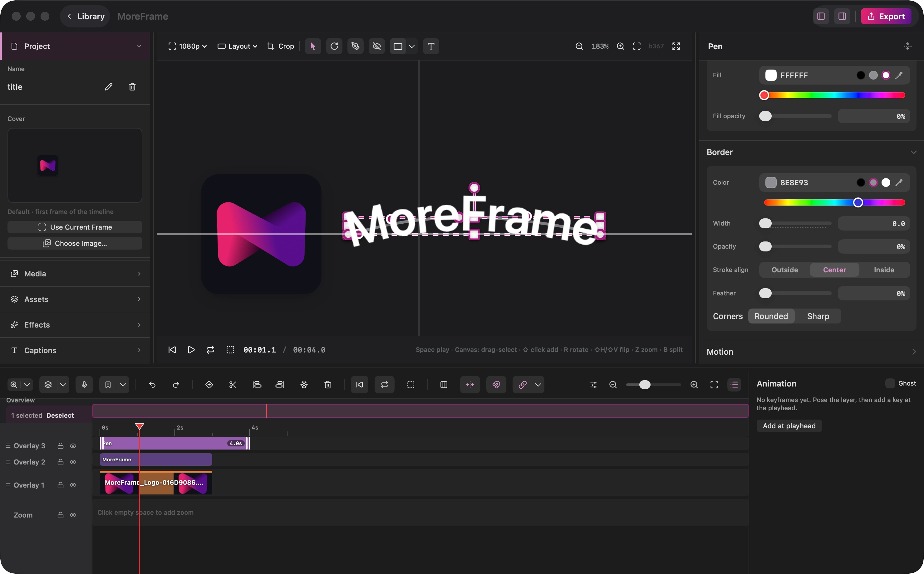This screenshot has width=924, height=574.
Task: Open timeline settings sliders icon
Action: pyautogui.click(x=594, y=385)
